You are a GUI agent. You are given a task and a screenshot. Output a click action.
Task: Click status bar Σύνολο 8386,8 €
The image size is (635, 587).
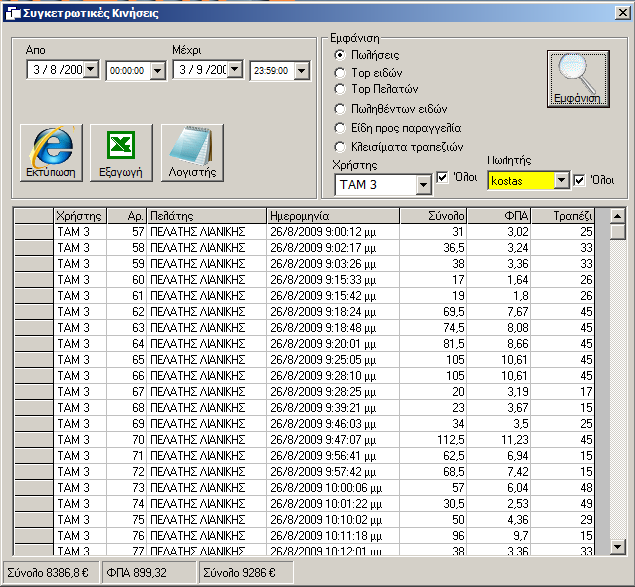[x=51, y=572]
